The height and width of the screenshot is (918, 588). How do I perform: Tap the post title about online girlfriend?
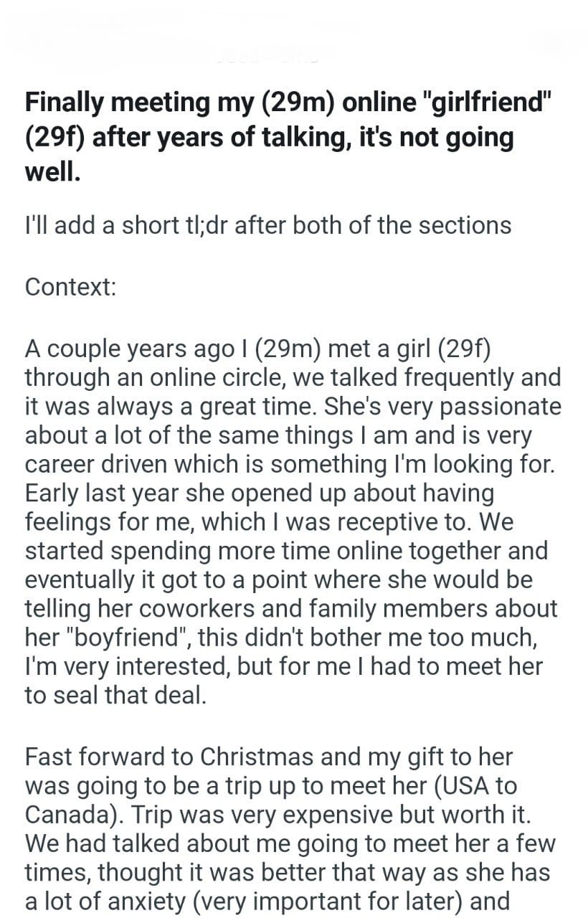click(x=287, y=136)
